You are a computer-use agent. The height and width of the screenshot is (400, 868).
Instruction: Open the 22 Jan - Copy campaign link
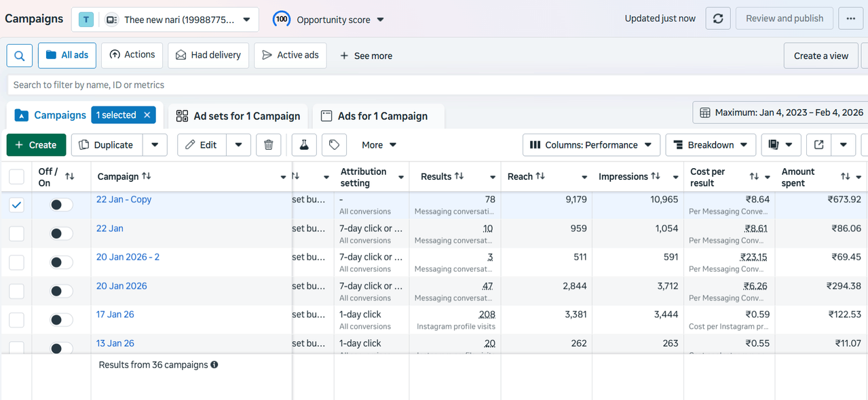click(124, 199)
